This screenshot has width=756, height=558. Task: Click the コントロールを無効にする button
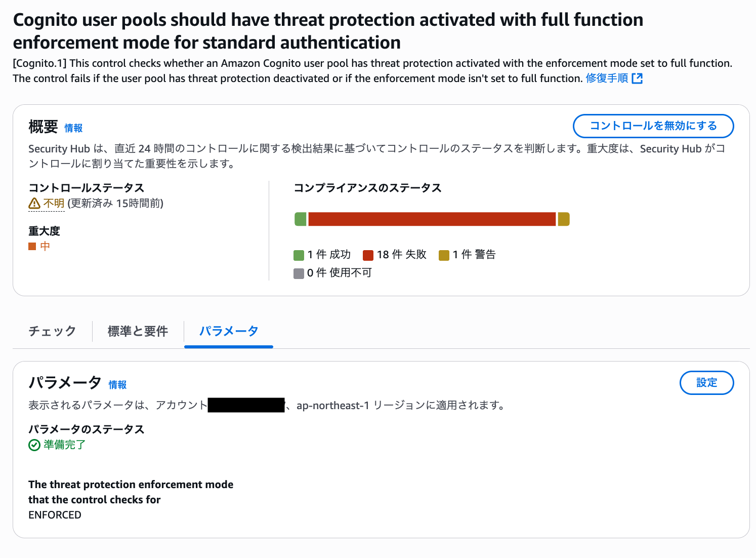point(653,126)
